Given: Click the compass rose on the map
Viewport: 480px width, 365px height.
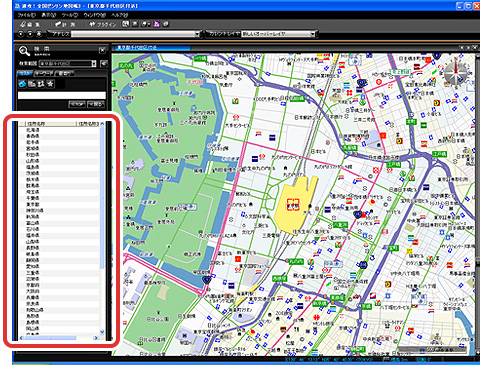Looking at the screenshot, I should pyautogui.click(x=456, y=72).
